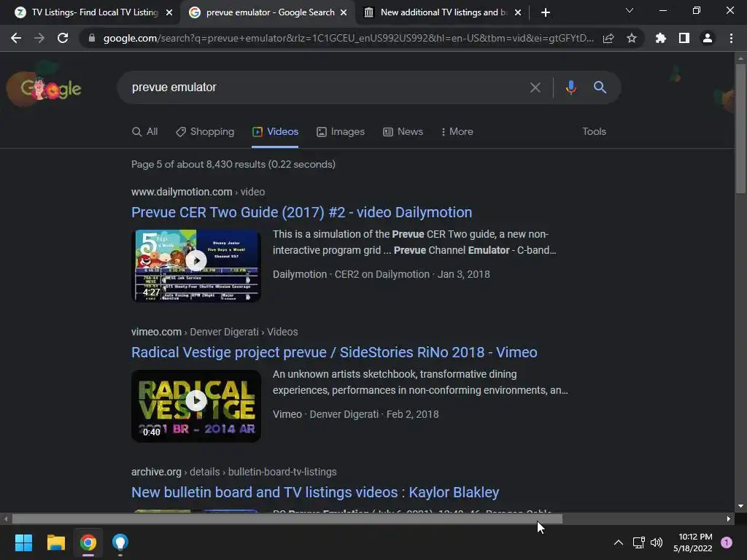Viewport: 747px width, 560px height.
Task: Open the Chrome profile menu
Action: click(708, 38)
